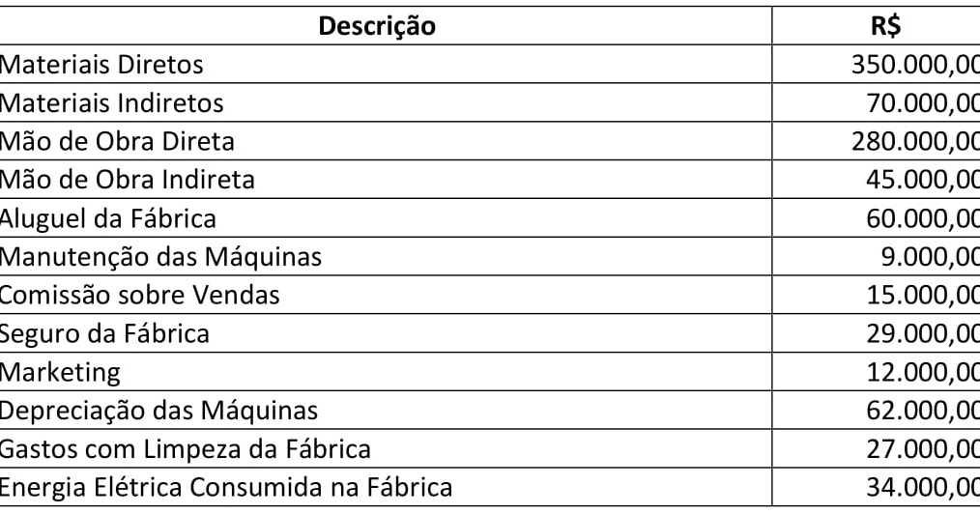The height and width of the screenshot is (514, 980).
Task: Select Mão de Obra Indireta cell
Action: [x=127, y=180]
